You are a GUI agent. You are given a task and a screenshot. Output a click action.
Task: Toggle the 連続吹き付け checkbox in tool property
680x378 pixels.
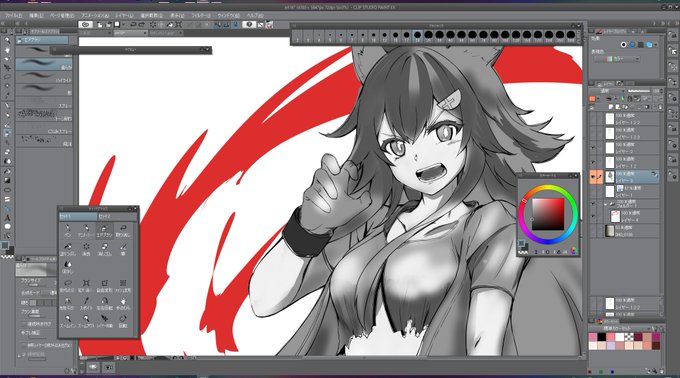pos(24,324)
